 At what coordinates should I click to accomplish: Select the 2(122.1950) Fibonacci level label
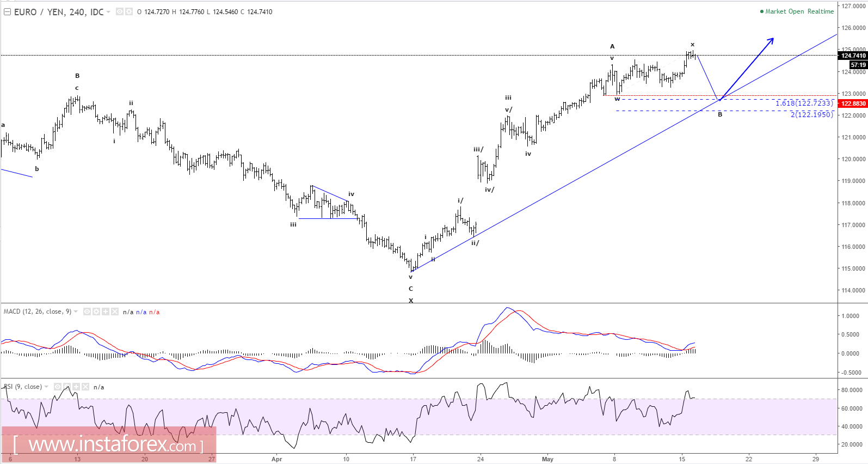click(x=812, y=114)
